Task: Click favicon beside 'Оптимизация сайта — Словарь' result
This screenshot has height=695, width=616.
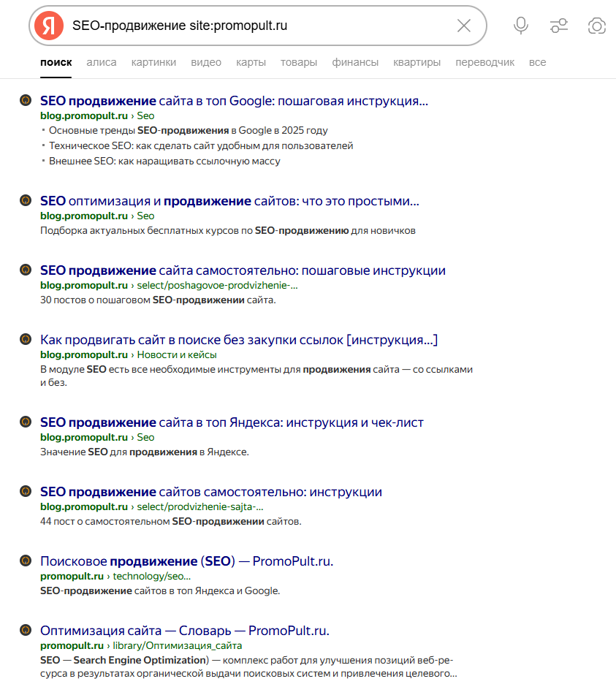Action: [x=26, y=630]
